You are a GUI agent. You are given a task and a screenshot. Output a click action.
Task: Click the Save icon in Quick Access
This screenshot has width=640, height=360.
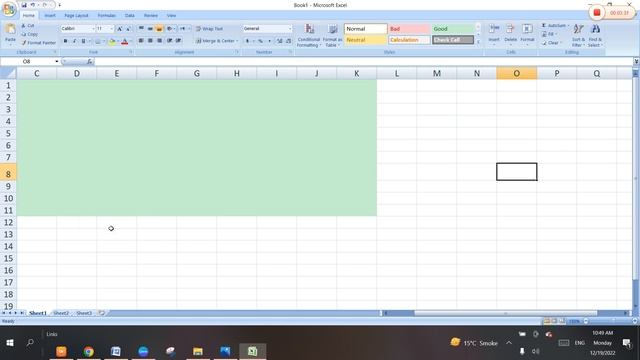24,5
